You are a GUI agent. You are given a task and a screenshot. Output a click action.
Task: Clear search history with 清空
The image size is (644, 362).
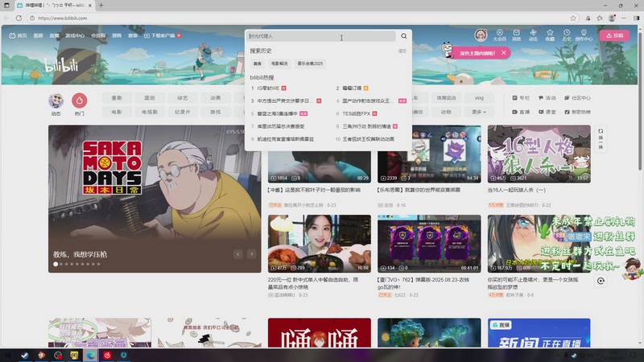pyautogui.click(x=402, y=51)
